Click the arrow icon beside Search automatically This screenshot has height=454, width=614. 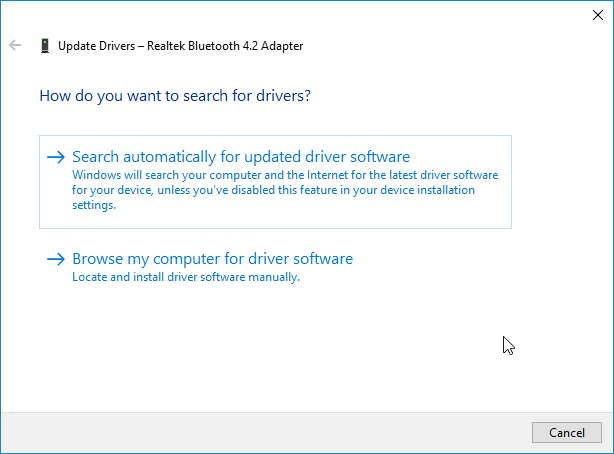click(x=56, y=157)
